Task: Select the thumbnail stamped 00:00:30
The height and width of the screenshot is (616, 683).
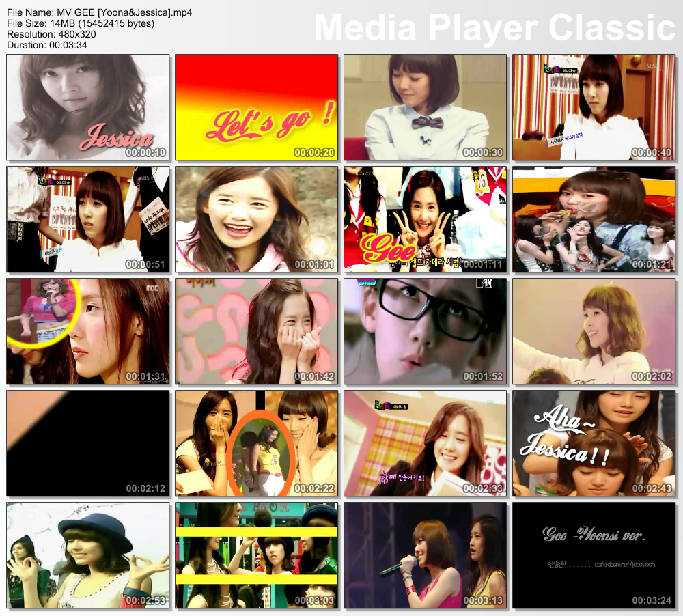Action: click(x=425, y=107)
